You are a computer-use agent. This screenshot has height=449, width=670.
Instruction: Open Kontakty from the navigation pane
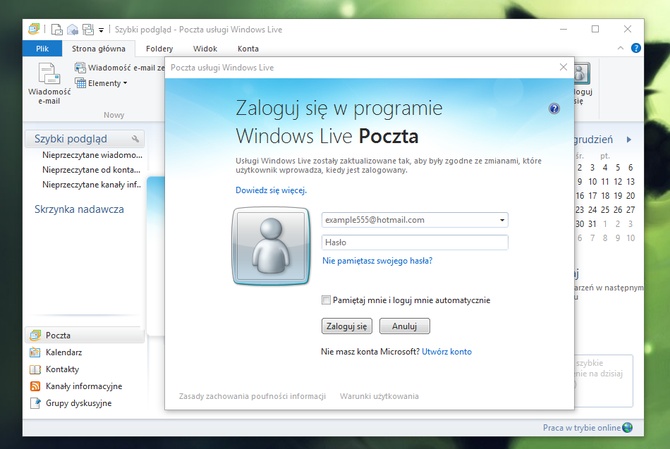coord(61,369)
